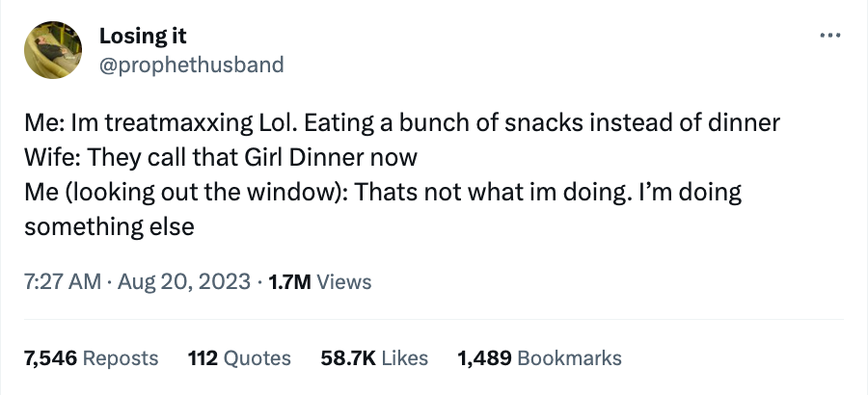868x395 pixels.
Task: Open the 7,546 repost count
Action: coord(50,358)
